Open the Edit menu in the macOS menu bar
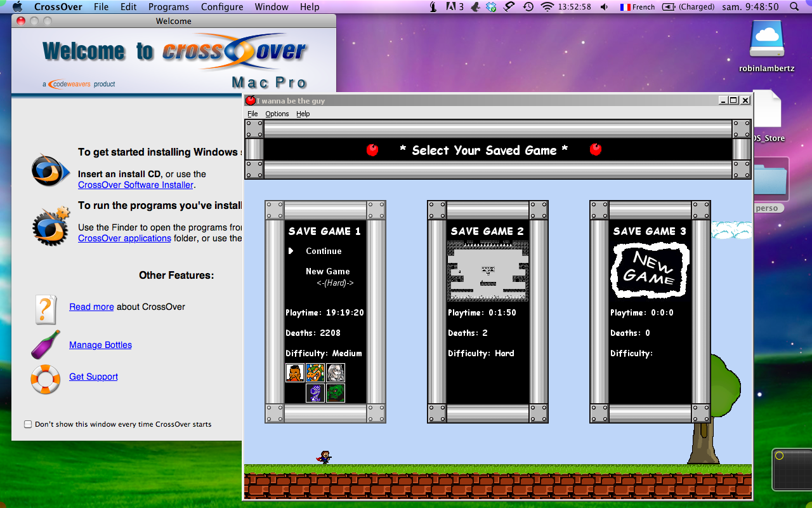Image resolution: width=812 pixels, height=508 pixels. (x=129, y=7)
